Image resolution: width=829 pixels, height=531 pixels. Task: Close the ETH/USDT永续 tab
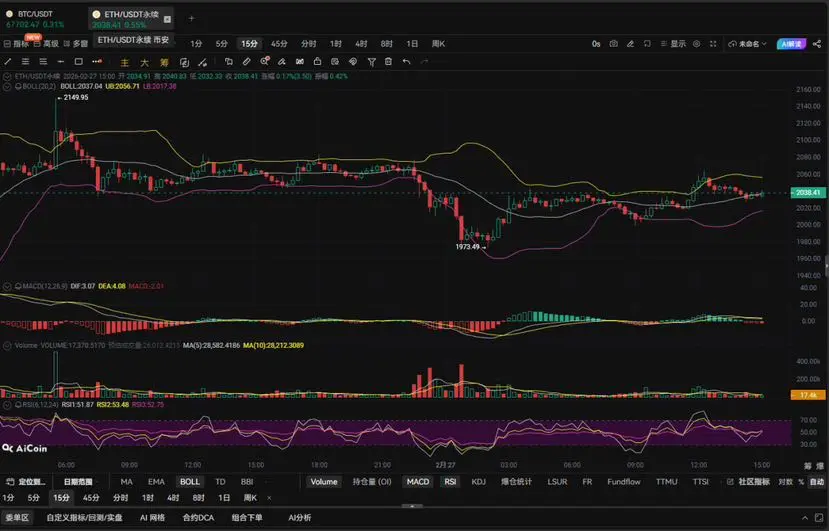point(167,19)
